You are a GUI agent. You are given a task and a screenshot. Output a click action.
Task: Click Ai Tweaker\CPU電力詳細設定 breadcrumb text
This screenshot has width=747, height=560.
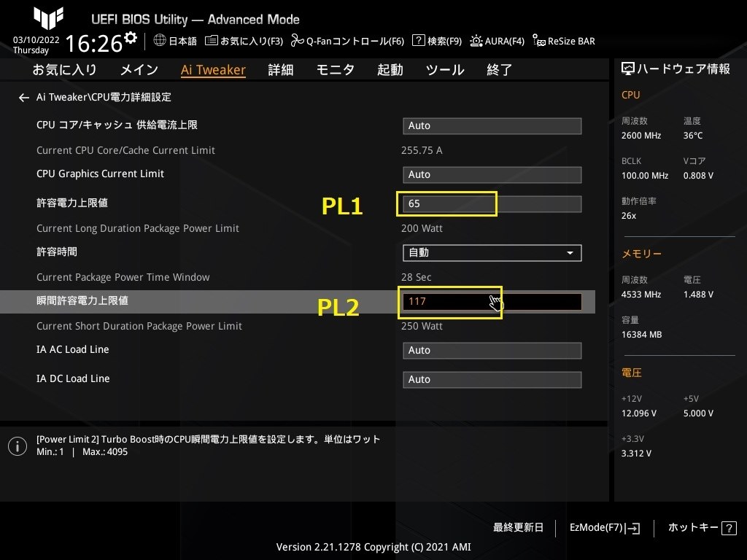(104, 97)
